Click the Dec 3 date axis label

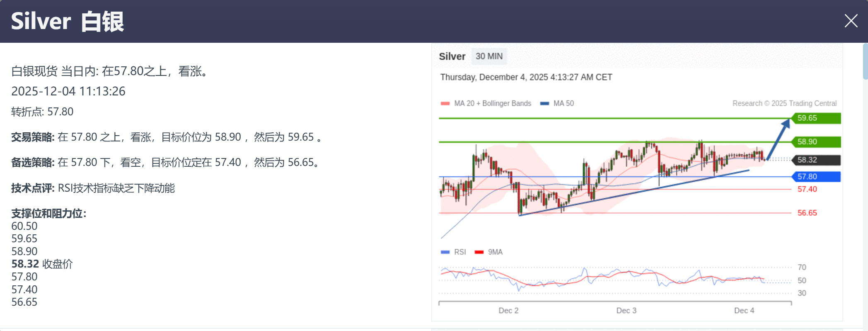pyautogui.click(x=626, y=311)
